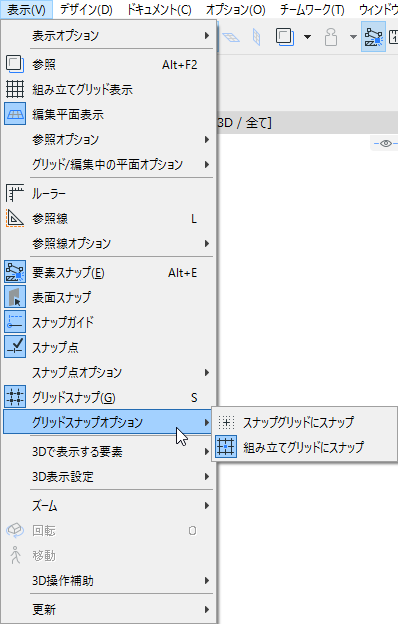
Task: Click the スナップ点 snap point icon
Action: 15,347
